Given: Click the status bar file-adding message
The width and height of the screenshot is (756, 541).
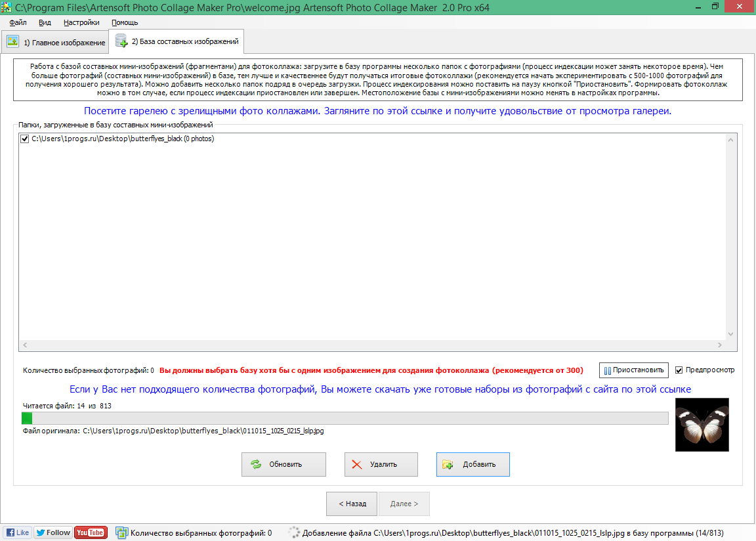Looking at the screenshot, I should click(x=513, y=533).
